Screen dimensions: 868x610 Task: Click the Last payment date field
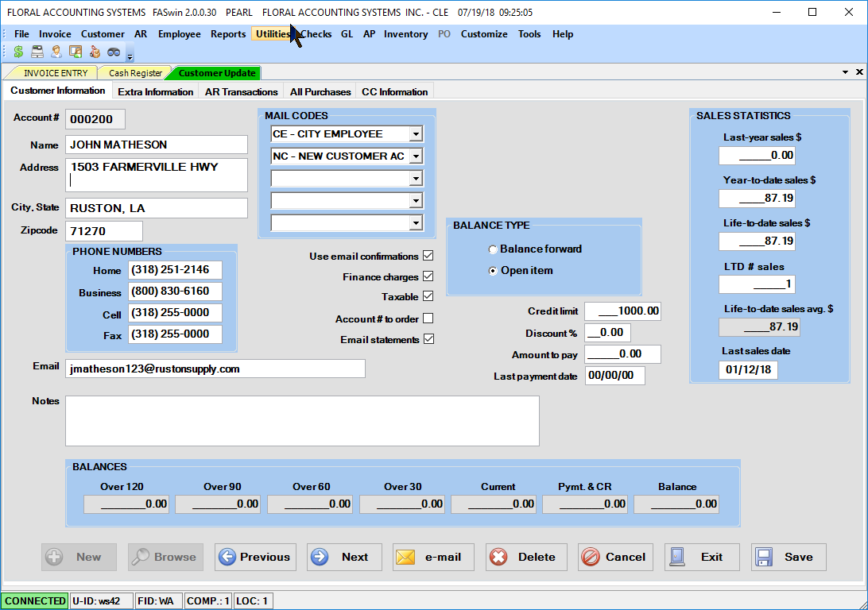[615, 376]
